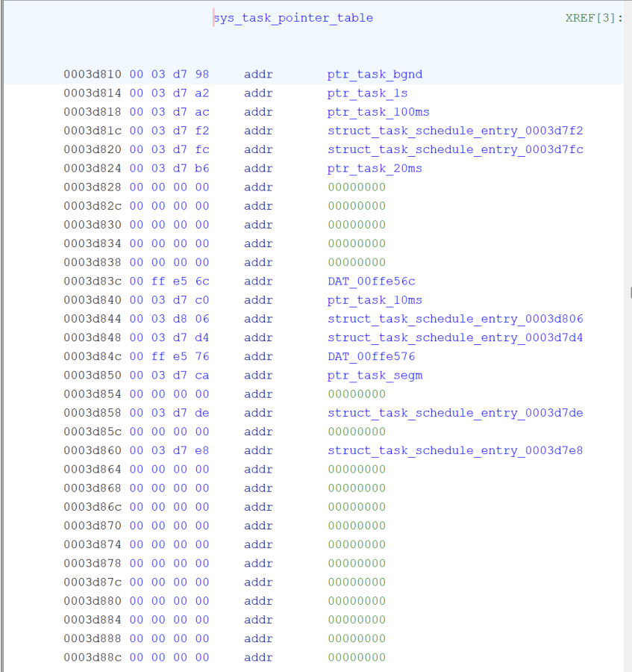Select address 0003d874

pyautogui.click(x=93, y=545)
